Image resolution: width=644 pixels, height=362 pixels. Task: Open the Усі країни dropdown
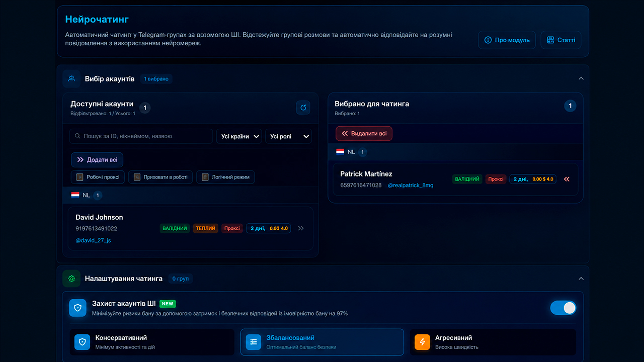coord(239,136)
